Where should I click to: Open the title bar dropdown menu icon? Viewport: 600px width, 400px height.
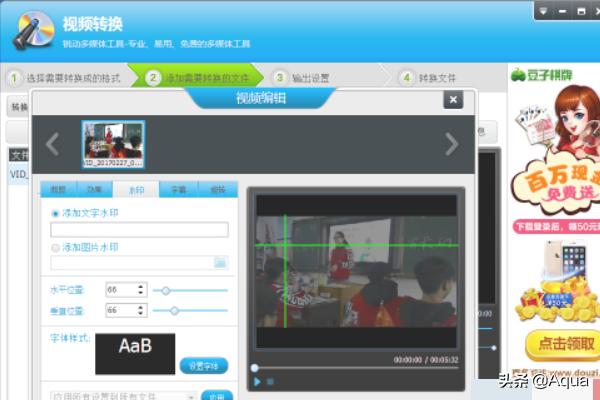[543, 11]
